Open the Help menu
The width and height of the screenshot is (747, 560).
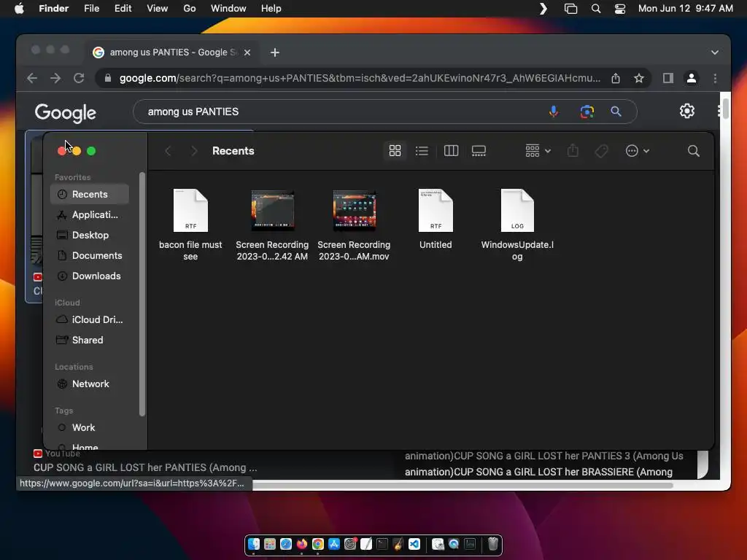[x=271, y=9]
